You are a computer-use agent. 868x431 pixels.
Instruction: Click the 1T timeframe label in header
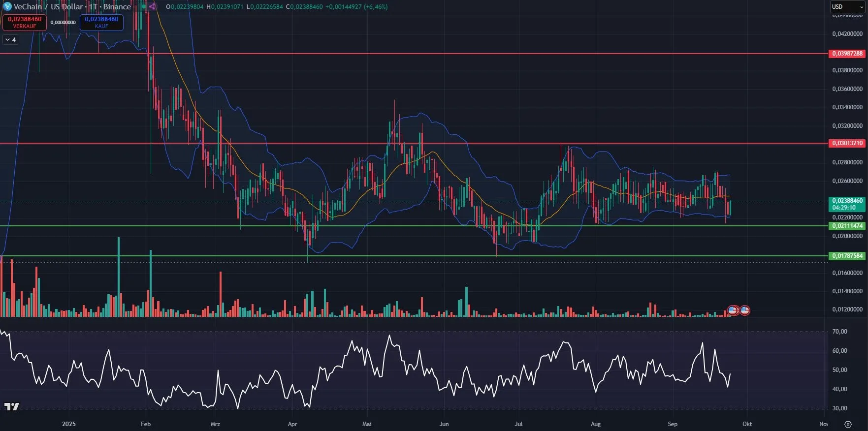[93, 7]
